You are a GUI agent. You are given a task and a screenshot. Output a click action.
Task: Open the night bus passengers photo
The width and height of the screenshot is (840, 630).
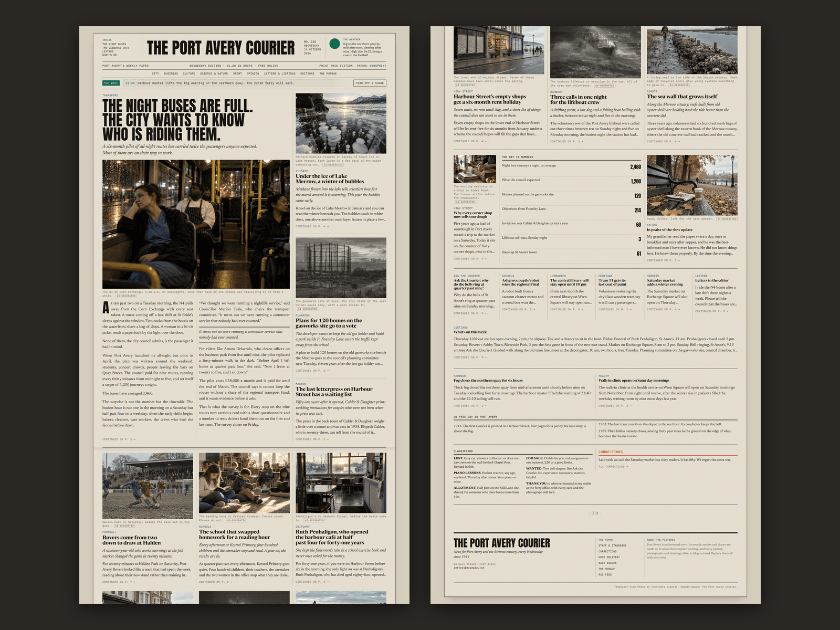(x=196, y=224)
